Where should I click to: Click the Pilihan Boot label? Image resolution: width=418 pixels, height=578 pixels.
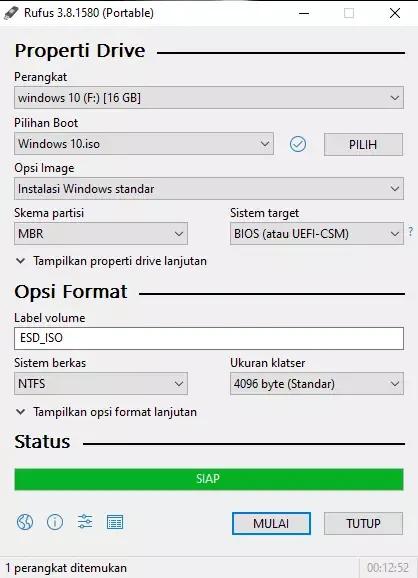point(46,123)
